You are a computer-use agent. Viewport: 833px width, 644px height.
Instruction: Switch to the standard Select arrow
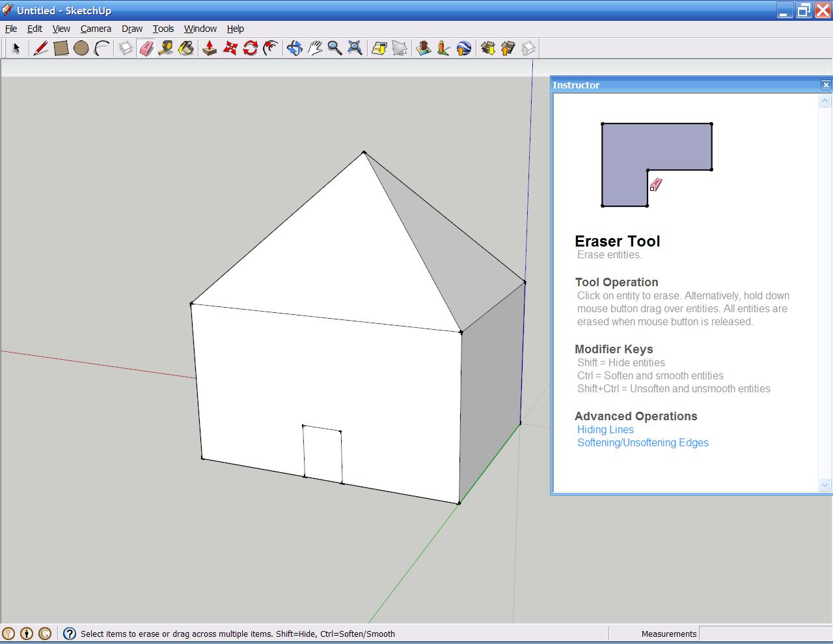pos(16,47)
